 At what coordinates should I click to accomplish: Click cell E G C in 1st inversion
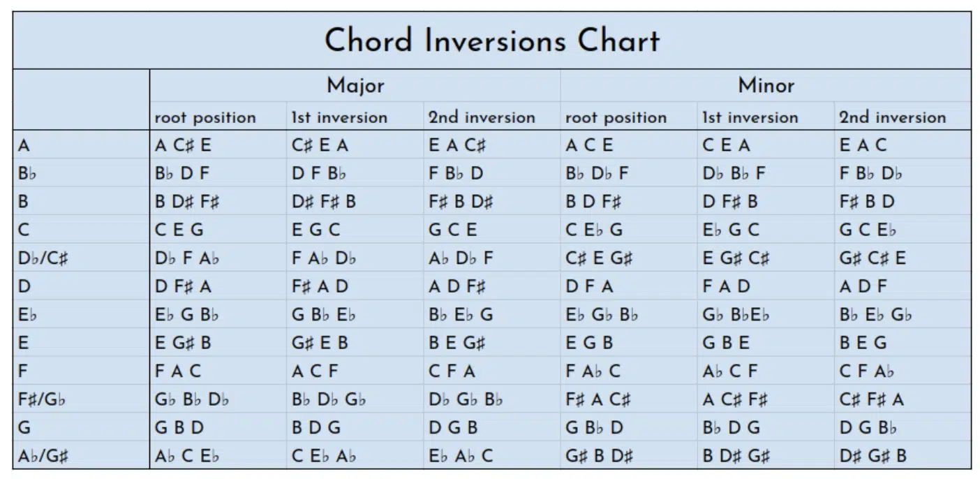[315, 230]
